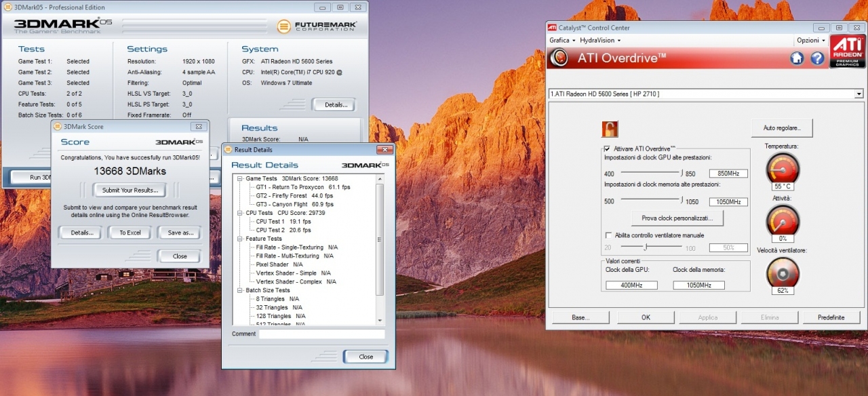868x396 pixels.
Task: Uncheck Attivare ATI Overdrive checkbox
Action: tap(607, 148)
